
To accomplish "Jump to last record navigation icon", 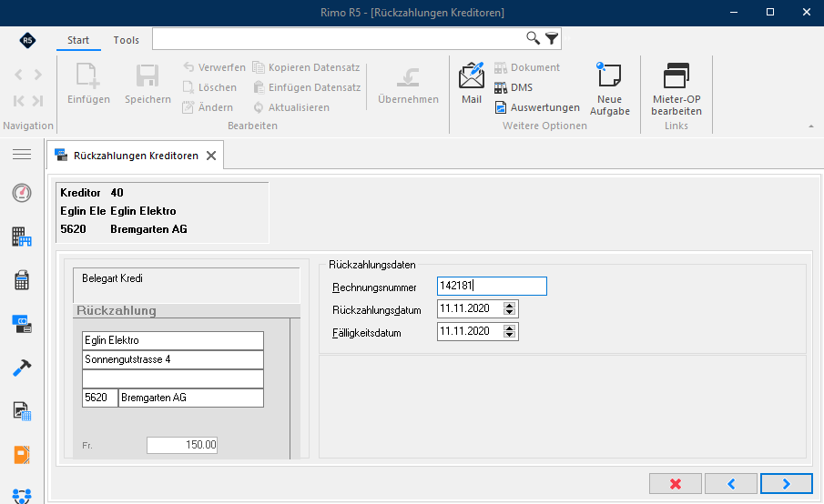I will (37, 101).
